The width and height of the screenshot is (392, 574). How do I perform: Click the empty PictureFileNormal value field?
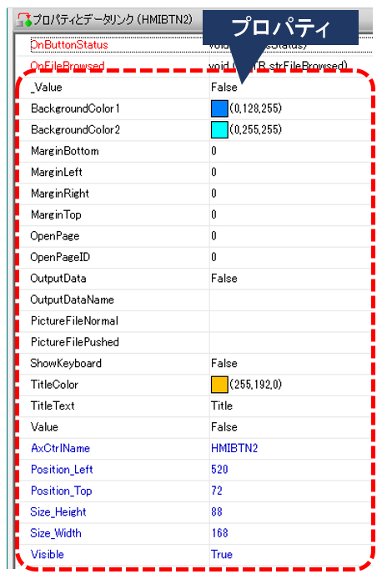coord(291,321)
